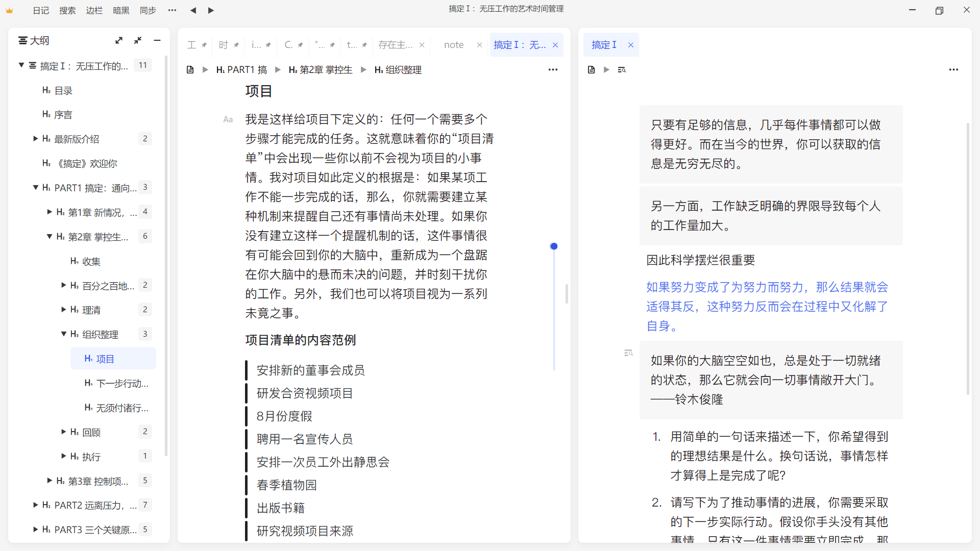Open the top bar more options ellipsis

[173, 10]
